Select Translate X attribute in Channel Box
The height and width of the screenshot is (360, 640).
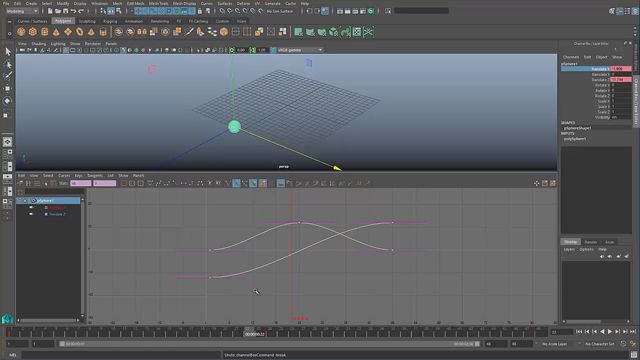[600, 69]
